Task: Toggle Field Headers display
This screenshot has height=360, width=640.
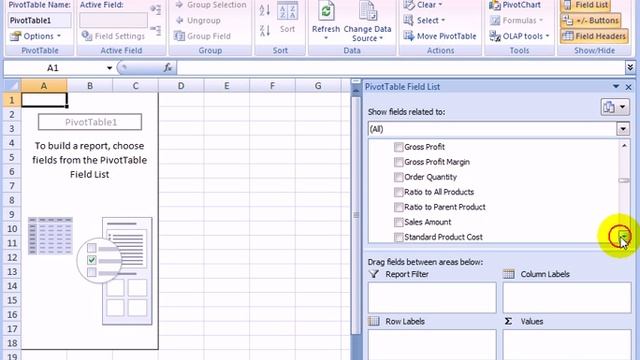Action: click(594, 36)
